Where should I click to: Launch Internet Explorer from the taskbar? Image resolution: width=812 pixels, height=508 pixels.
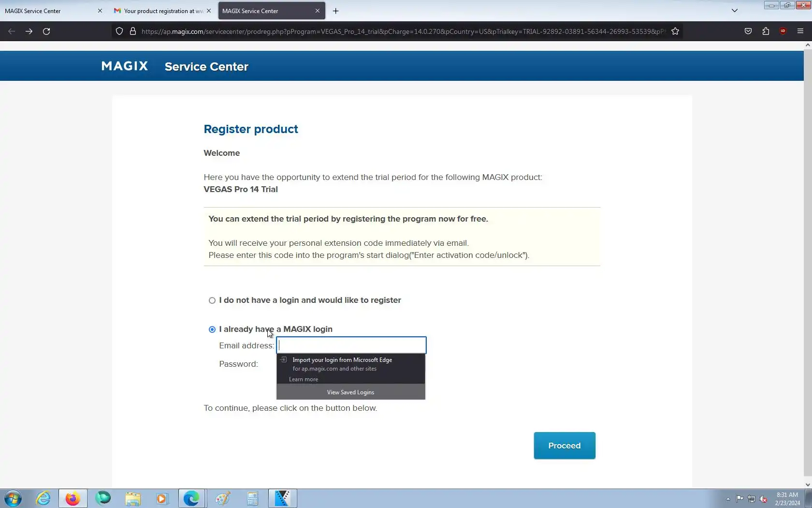43,498
